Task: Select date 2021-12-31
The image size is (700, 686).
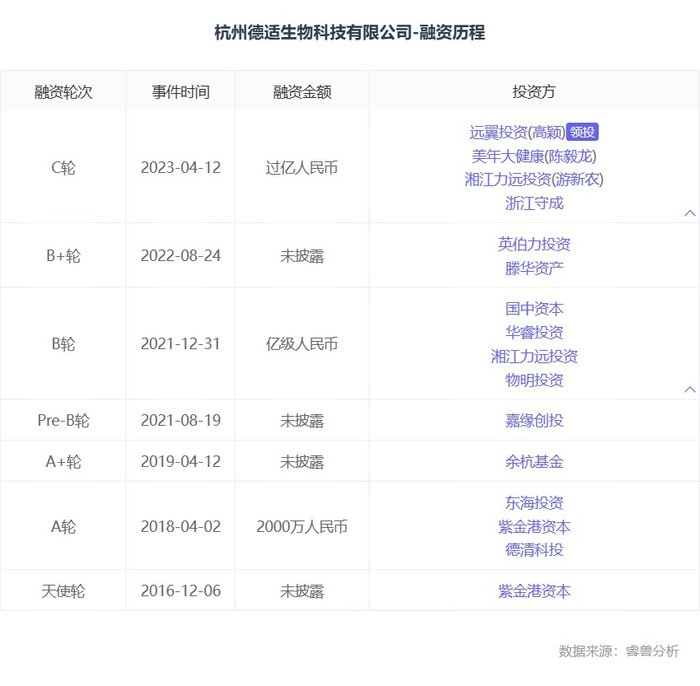Action: tap(181, 344)
